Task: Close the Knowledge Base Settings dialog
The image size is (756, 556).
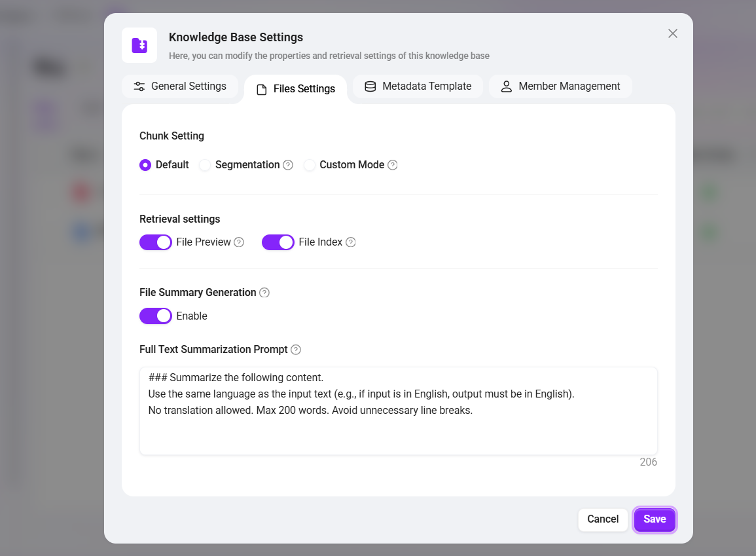Action: (672, 33)
